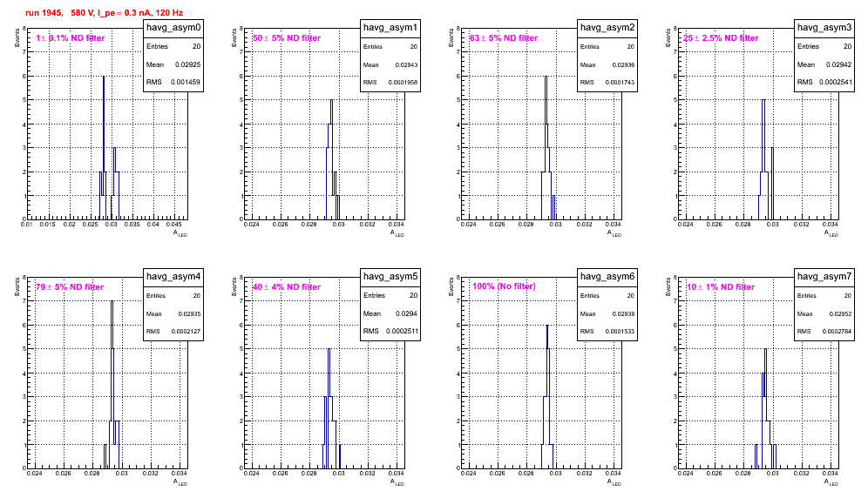Select the 100% (No filter) label
This screenshot has height=498, width=868.
point(504,286)
